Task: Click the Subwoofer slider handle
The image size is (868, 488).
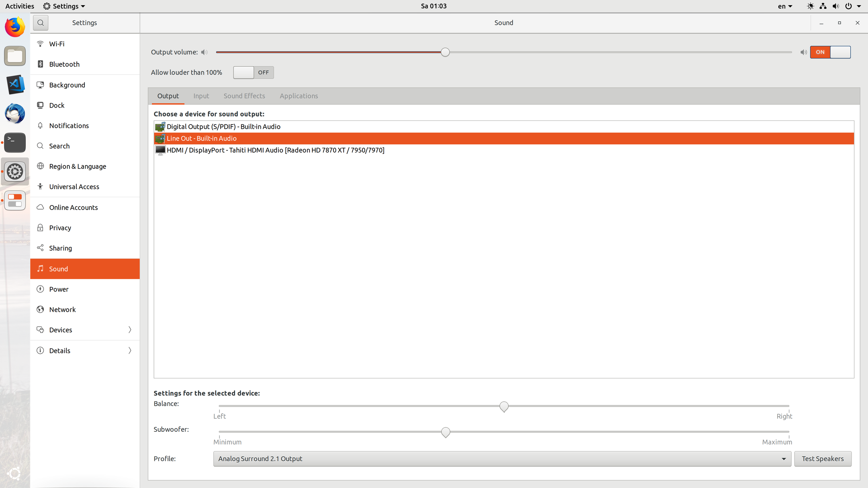Action: click(445, 432)
